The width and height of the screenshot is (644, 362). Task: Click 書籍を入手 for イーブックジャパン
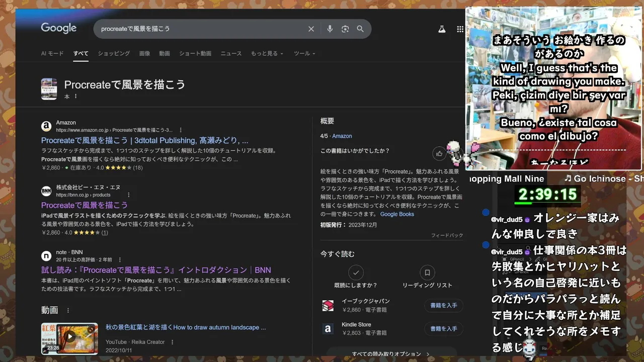(x=444, y=305)
